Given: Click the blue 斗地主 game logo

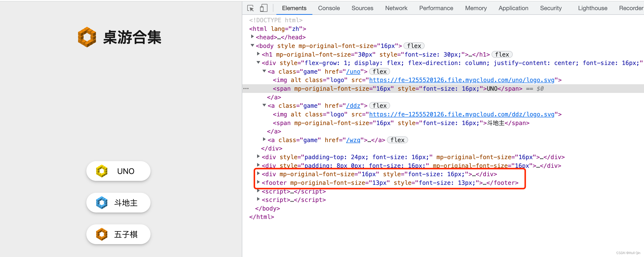Looking at the screenshot, I should click(x=102, y=203).
